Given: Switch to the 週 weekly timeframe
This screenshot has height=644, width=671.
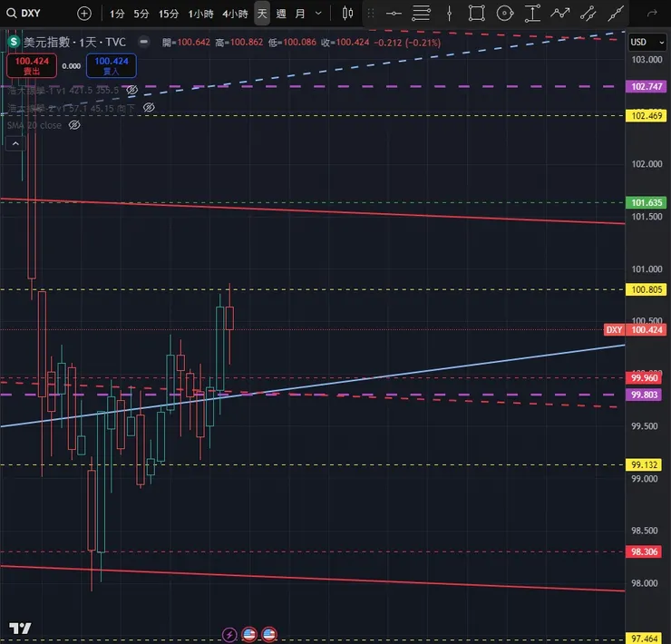Looking at the screenshot, I should (x=281, y=14).
